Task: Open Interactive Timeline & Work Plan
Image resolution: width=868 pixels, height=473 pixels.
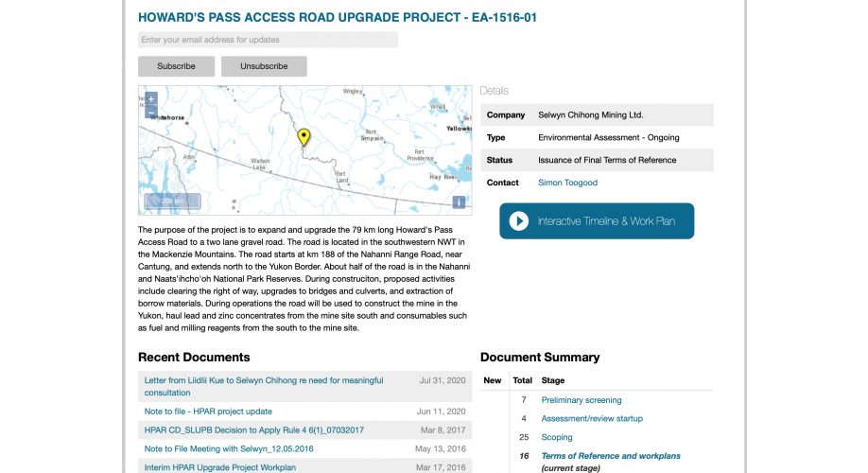Action: (x=597, y=221)
